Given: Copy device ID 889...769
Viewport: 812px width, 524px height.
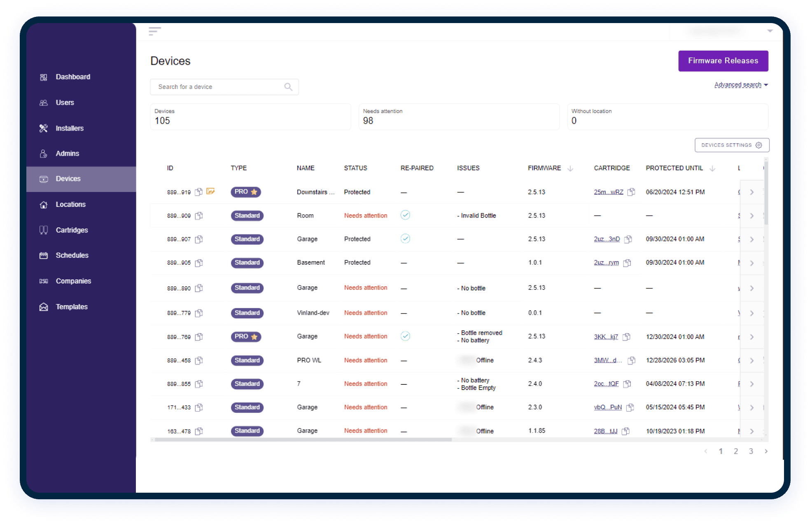Looking at the screenshot, I should tap(199, 337).
